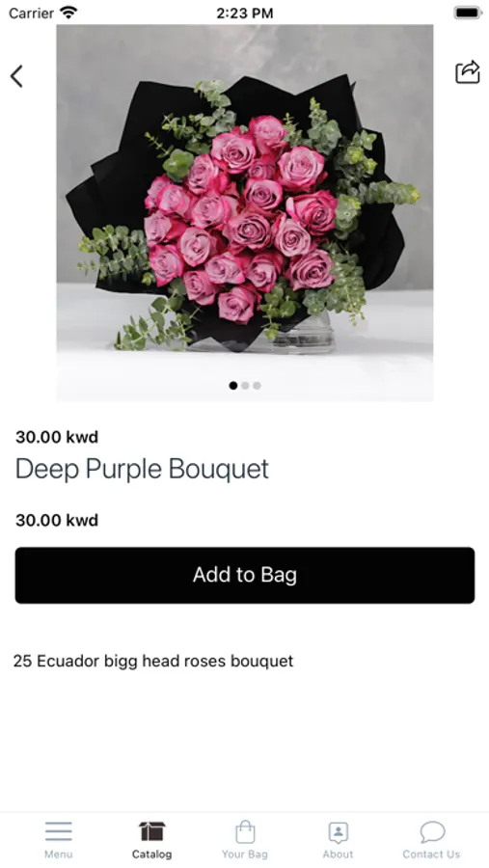Jump to the second carousel dot
Image resolution: width=489 pixels, height=868 pixels.
245,385
